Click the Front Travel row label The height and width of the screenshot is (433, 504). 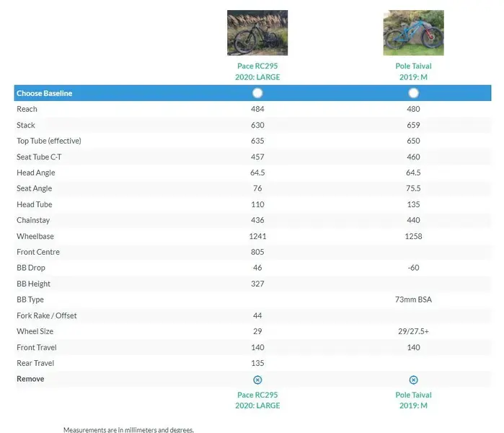click(36, 347)
